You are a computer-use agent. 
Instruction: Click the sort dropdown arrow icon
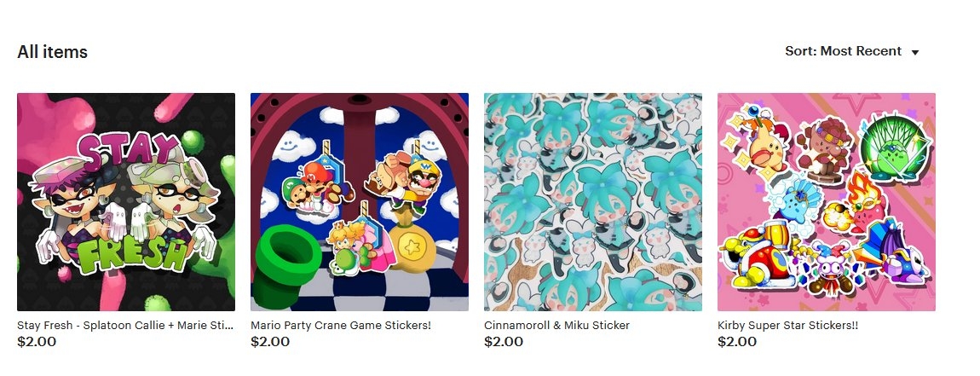pos(915,53)
